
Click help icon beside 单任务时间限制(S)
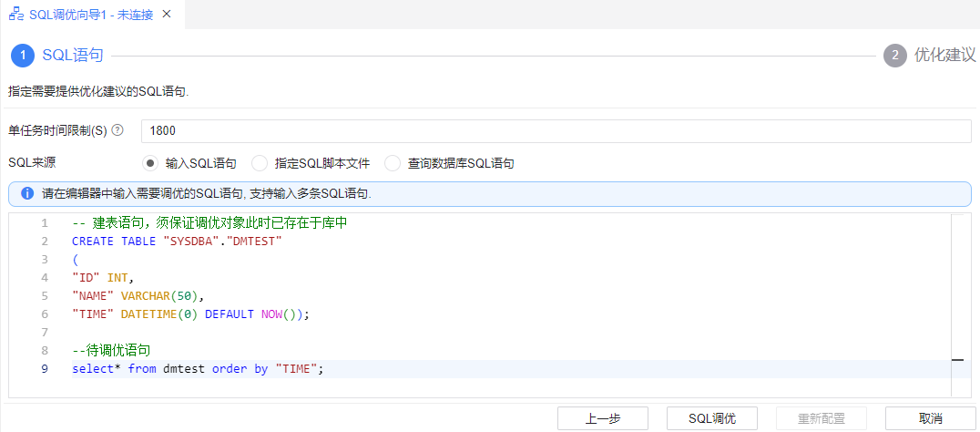(x=117, y=130)
